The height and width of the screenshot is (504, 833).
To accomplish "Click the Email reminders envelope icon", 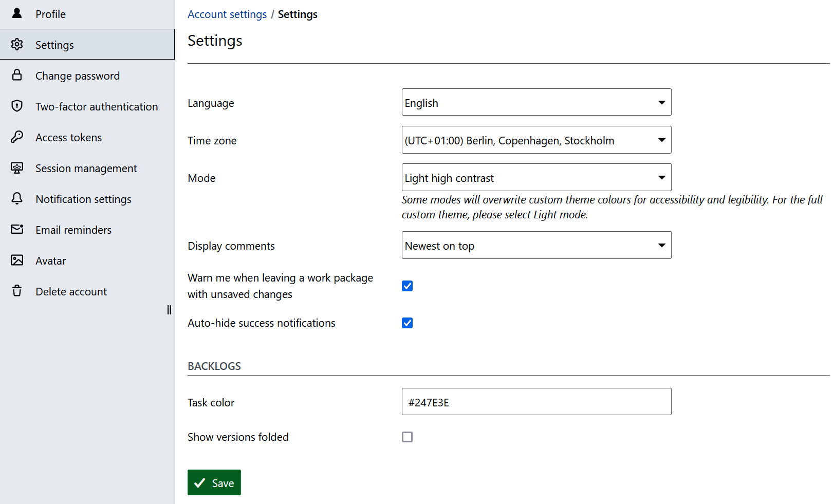I will coord(17,229).
